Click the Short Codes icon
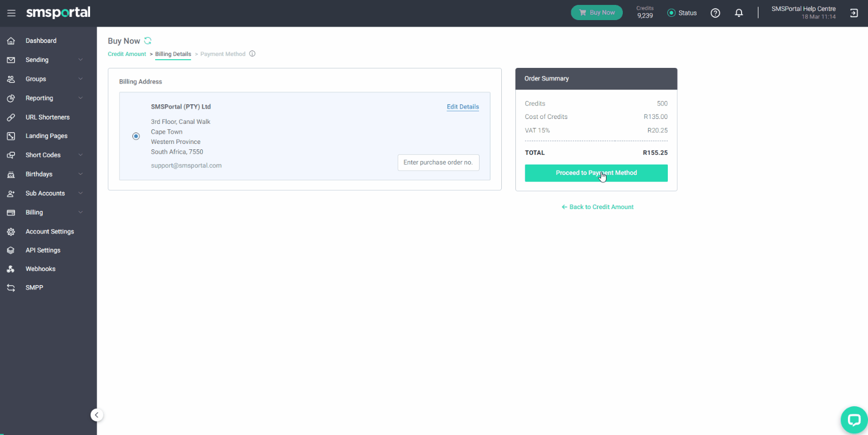This screenshot has height=435, width=868. point(11,155)
